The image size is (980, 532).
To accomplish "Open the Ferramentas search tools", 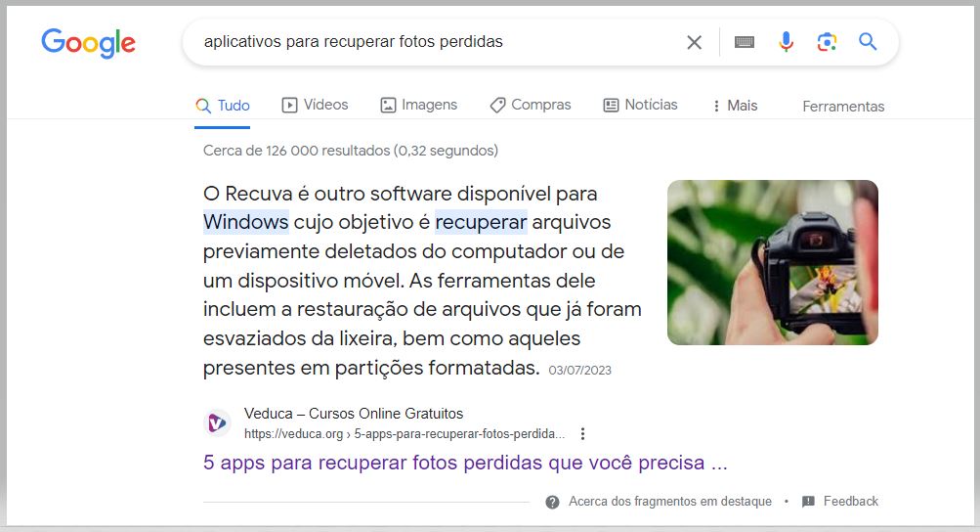I will (843, 107).
